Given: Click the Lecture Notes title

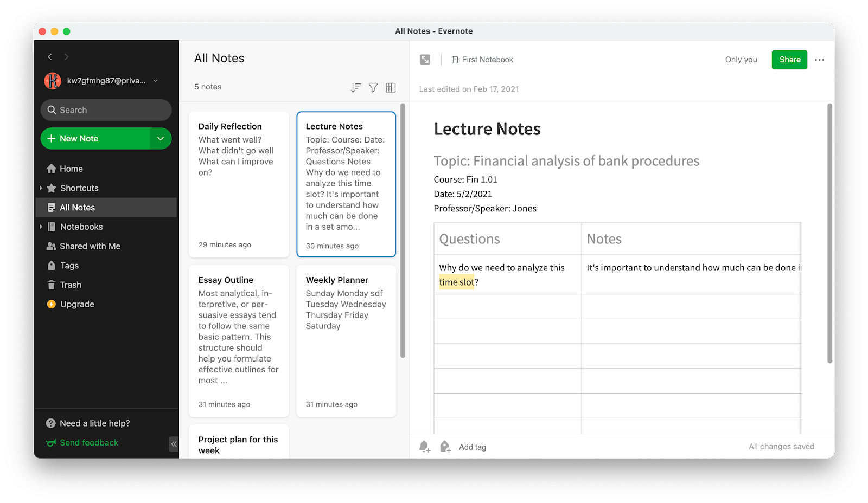Looking at the screenshot, I should pyautogui.click(x=487, y=129).
